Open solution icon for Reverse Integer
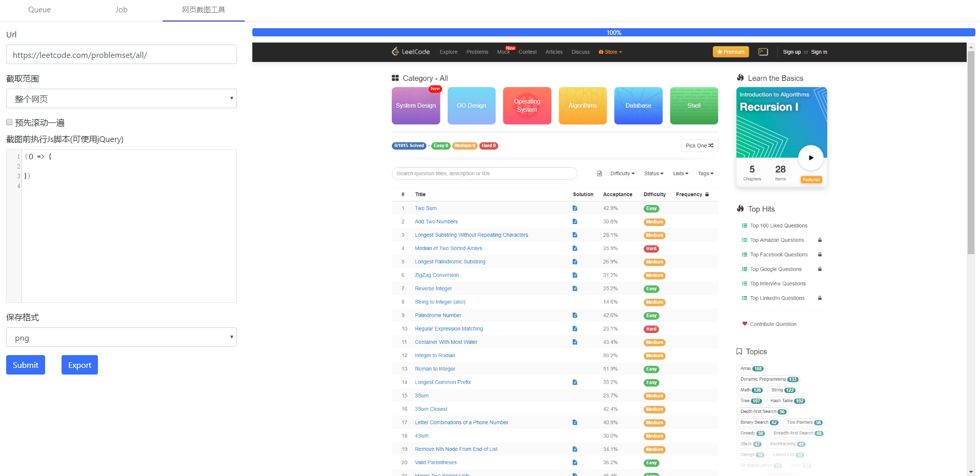This screenshot has width=980, height=476. point(575,288)
